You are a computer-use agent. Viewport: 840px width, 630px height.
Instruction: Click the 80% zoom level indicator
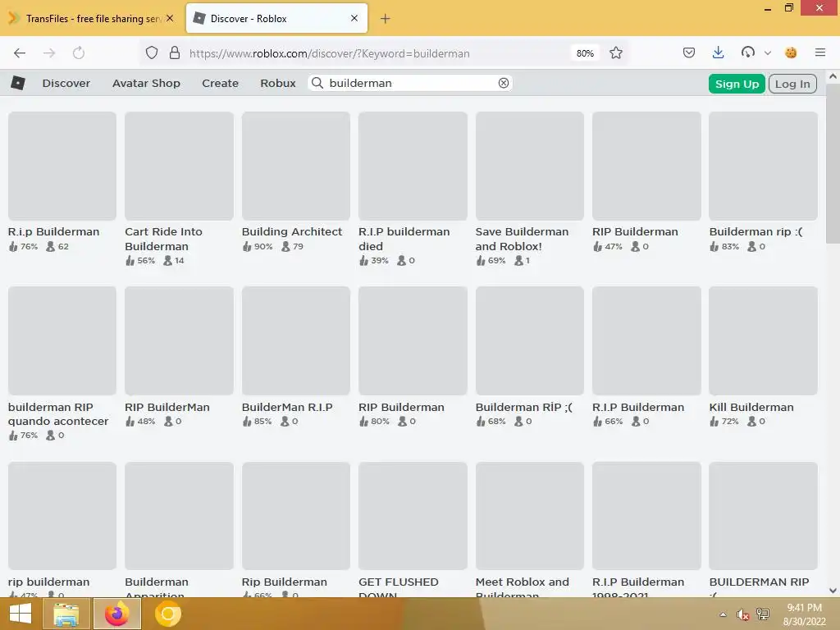pyautogui.click(x=585, y=53)
